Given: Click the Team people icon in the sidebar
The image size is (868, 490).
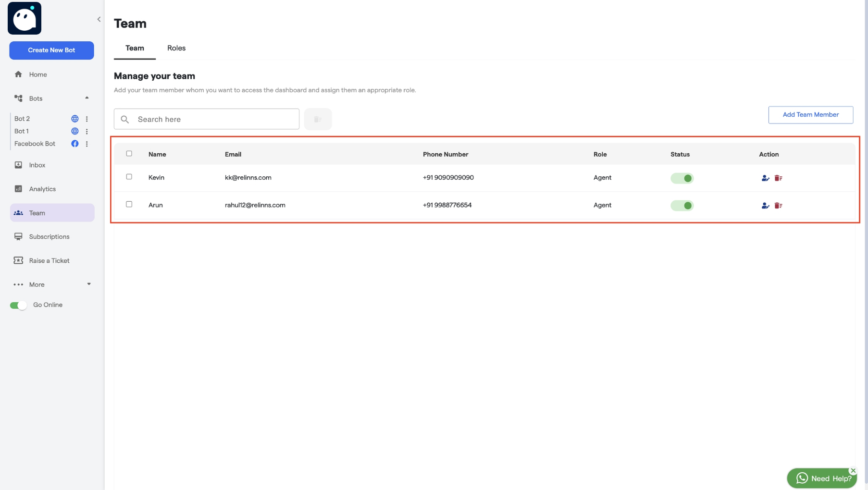Looking at the screenshot, I should point(18,213).
